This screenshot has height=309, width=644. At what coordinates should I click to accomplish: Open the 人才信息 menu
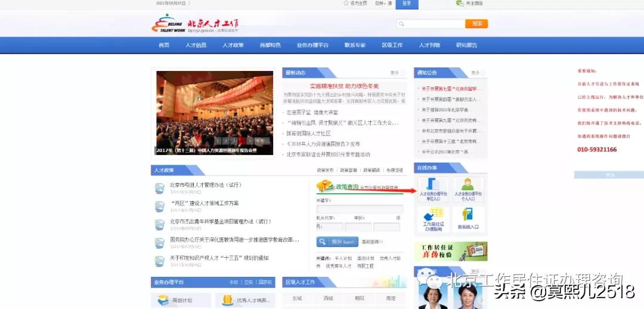(196, 45)
